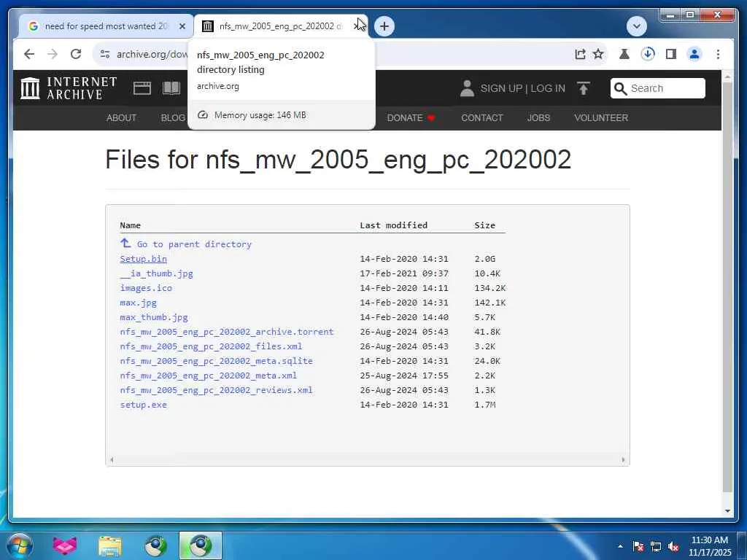Click the network tray icon
This screenshot has width=747, height=560.
tap(656, 546)
